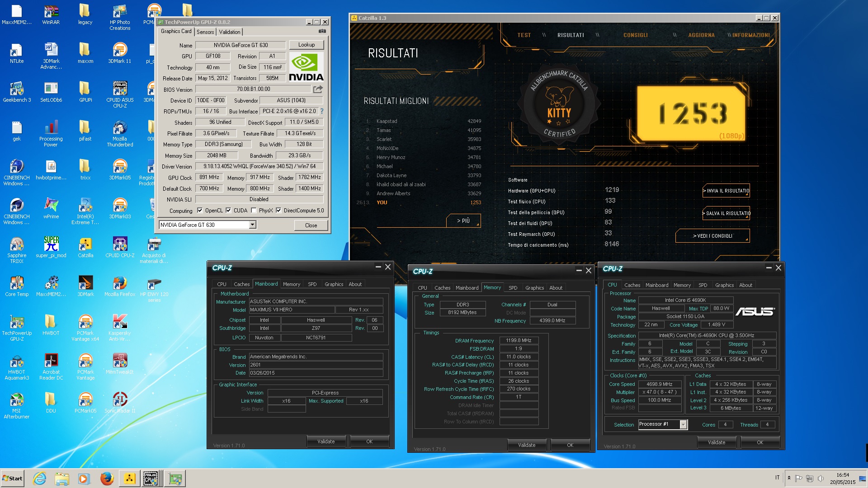Launch SetLODb6 shortcut
This screenshot has width=868, height=488.
click(x=51, y=92)
